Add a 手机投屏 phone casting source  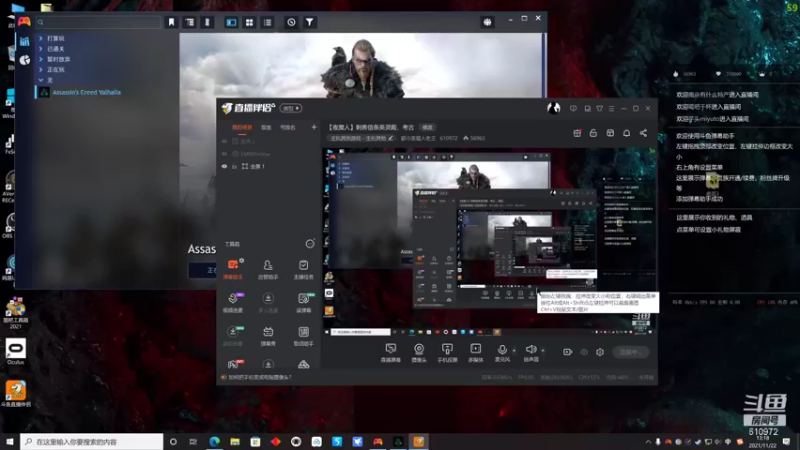(447, 353)
